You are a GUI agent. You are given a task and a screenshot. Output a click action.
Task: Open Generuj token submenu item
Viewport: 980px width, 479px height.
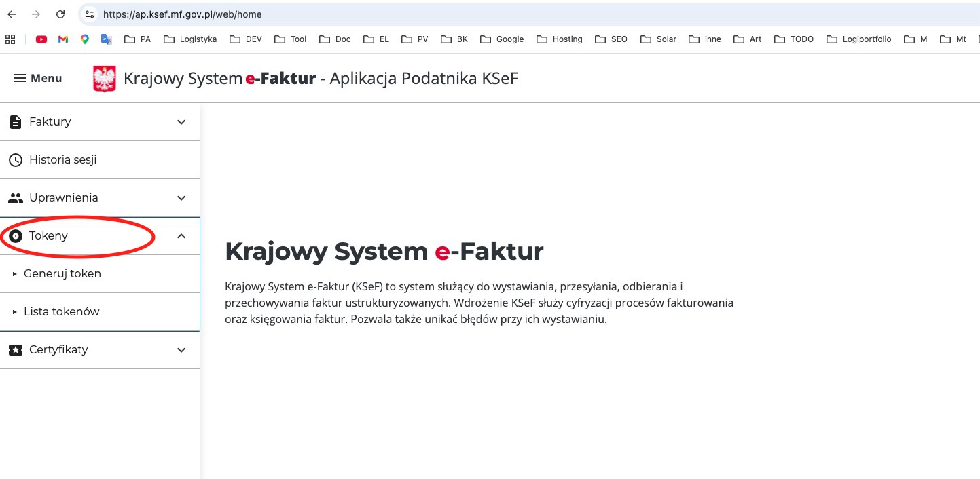100,274
